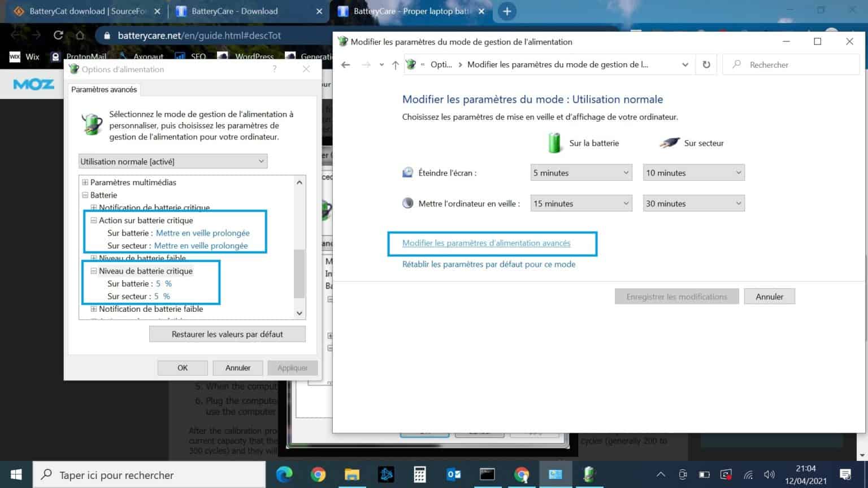Expand the Notification de batterie faible node

[x=94, y=309]
